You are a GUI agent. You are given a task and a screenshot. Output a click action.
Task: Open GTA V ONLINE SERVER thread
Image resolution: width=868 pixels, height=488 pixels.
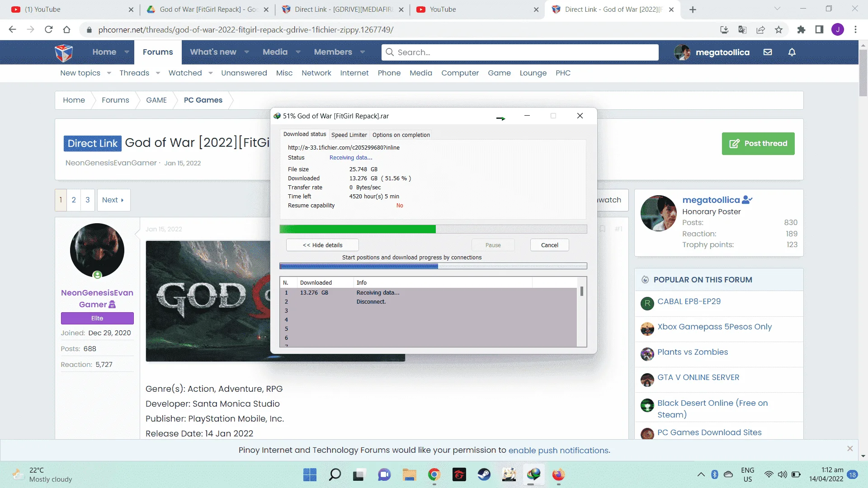click(698, 377)
